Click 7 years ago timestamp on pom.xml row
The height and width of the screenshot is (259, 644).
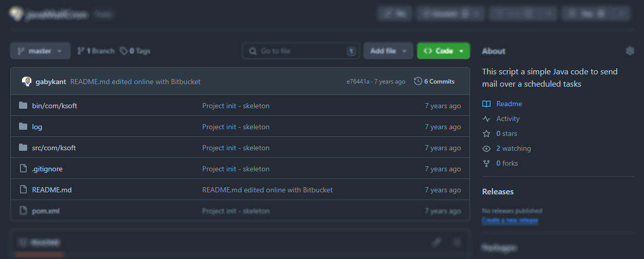pos(443,211)
